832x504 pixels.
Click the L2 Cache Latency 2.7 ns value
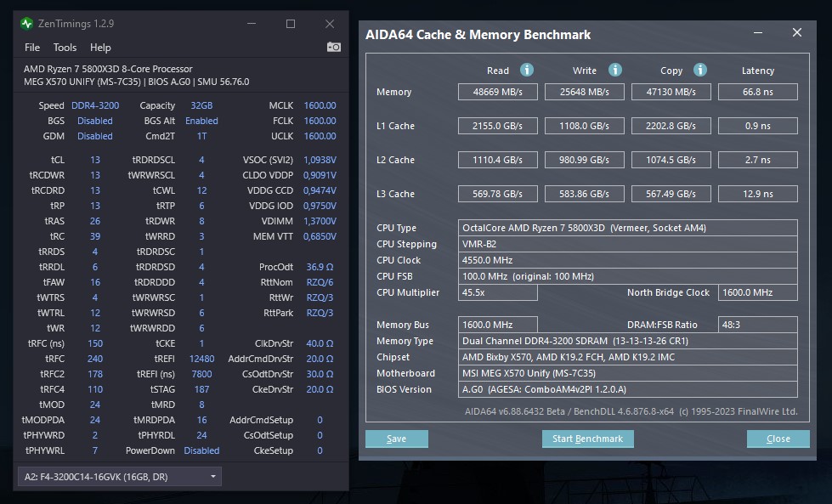tap(758, 160)
